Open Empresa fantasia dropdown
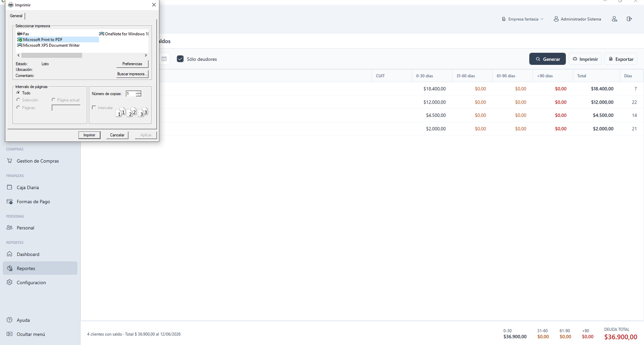The height and width of the screenshot is (345, 644). coord(523,19)
